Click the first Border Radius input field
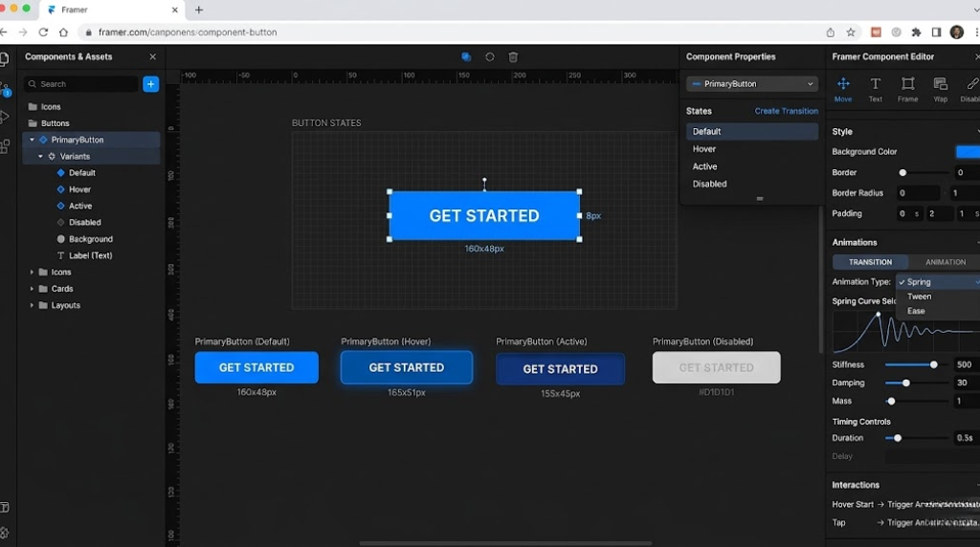The width and height of the screenshot is (980, 547). 918,193
